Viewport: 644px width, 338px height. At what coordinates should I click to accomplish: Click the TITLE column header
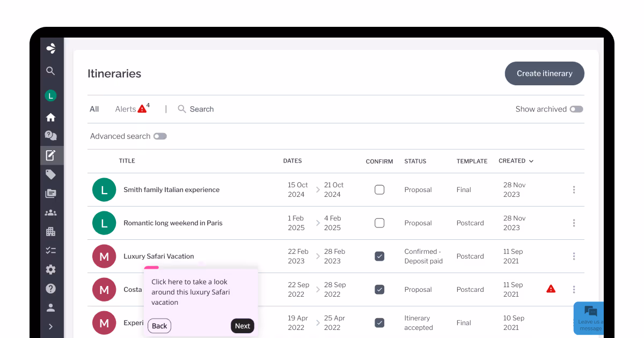(x=127, y=161)
